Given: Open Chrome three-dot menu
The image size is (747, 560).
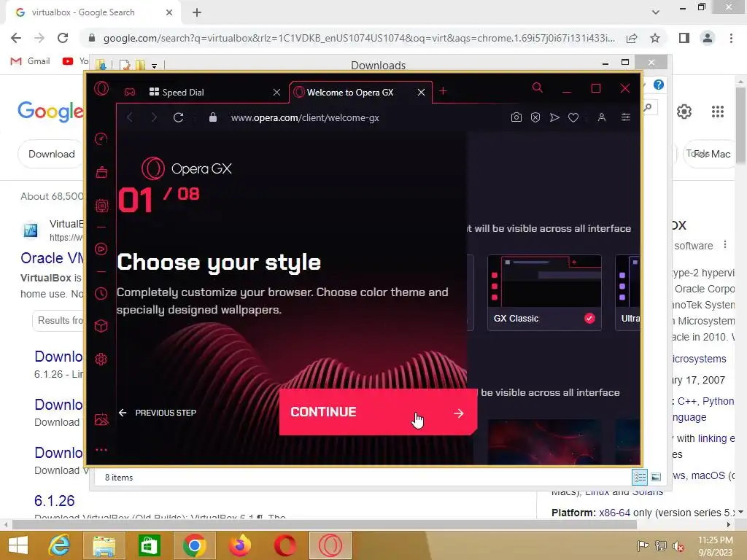Looking at the screenshot, I should pos(731,38).
